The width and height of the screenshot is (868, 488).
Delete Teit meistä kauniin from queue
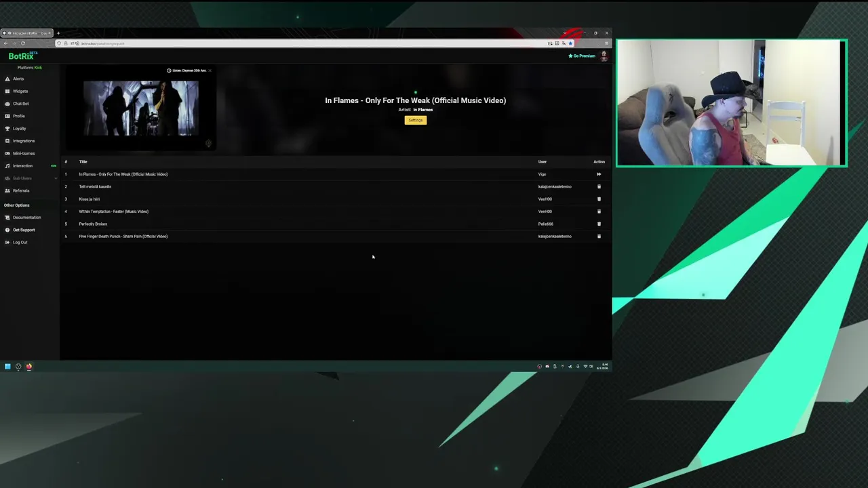[x=599, y=186]
